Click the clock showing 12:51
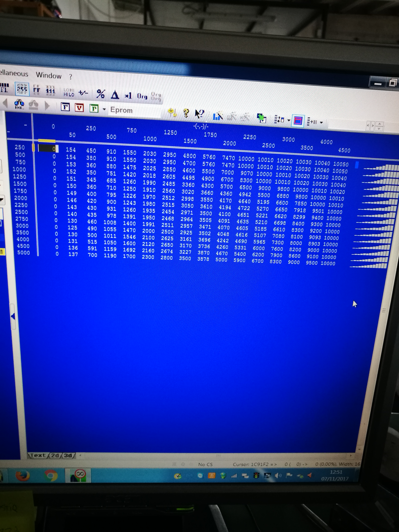Screen dimensions: 399x532 point(336,472)
